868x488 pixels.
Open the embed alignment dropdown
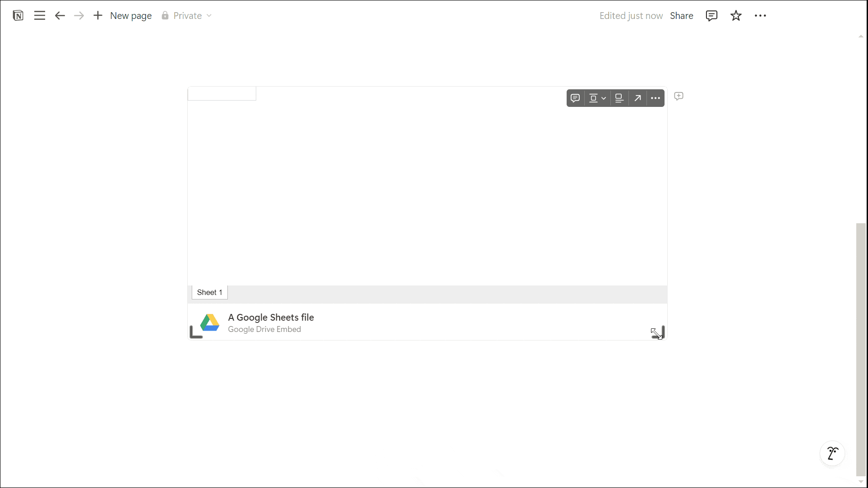click(597, 98)
